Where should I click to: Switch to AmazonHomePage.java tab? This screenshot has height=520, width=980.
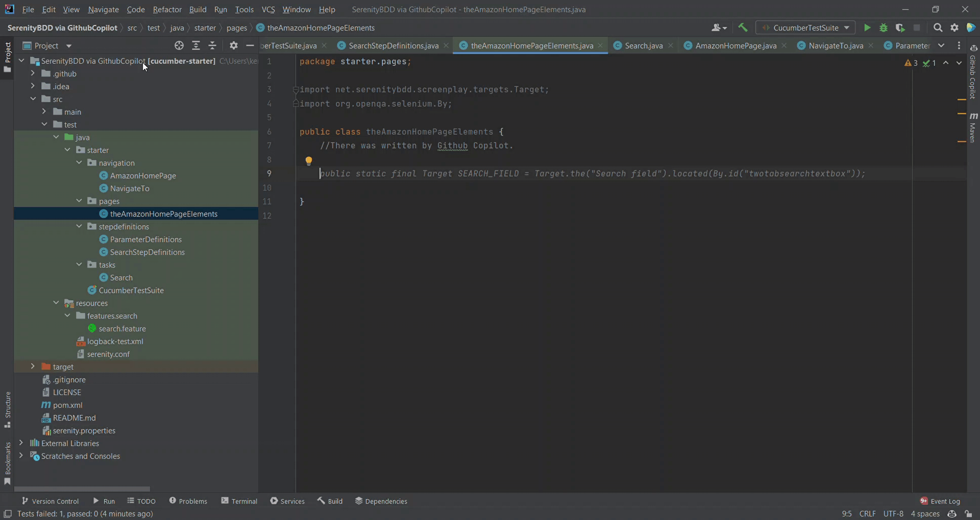736,46
